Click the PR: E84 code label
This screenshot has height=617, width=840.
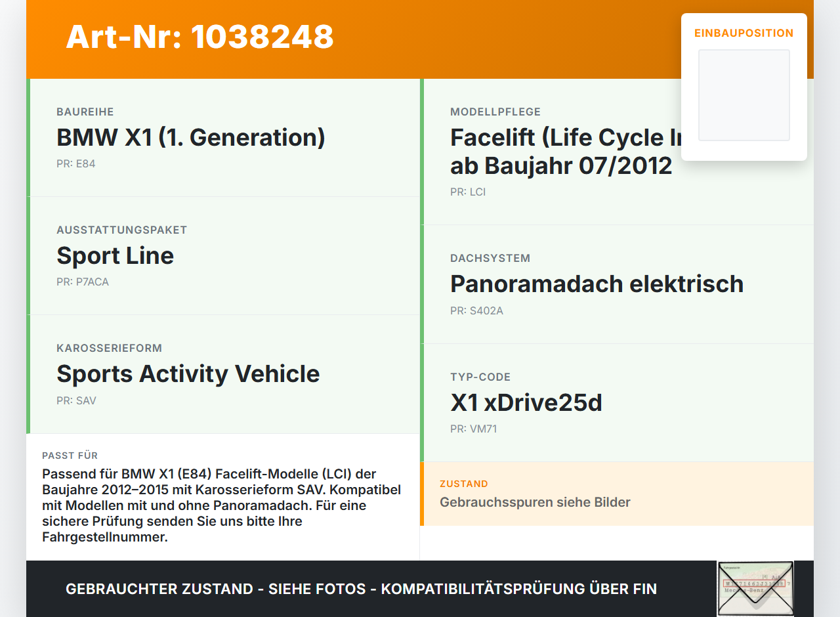[76, 163]
